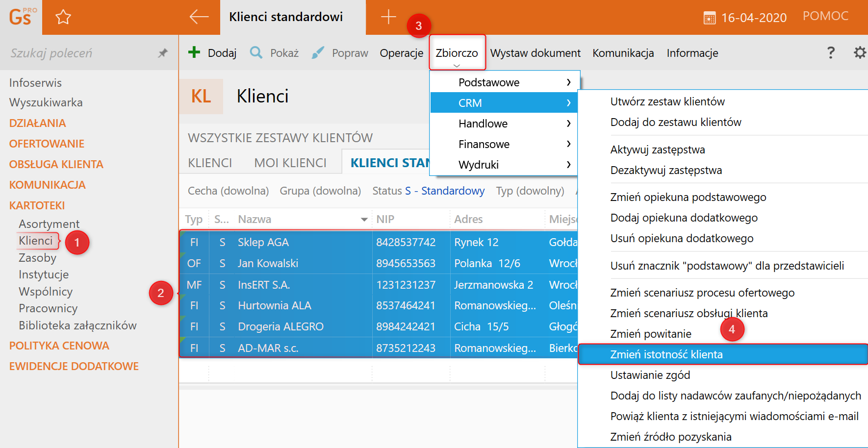The width and height of the screenshot is (868, 448).
Task: Click the NIP column header
Action: (411, 219)
